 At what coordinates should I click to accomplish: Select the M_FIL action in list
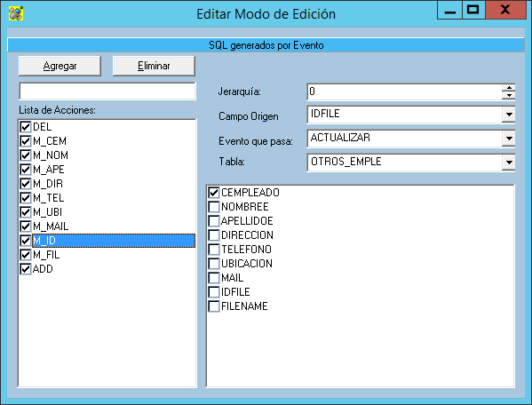click(x=46, y=255)
